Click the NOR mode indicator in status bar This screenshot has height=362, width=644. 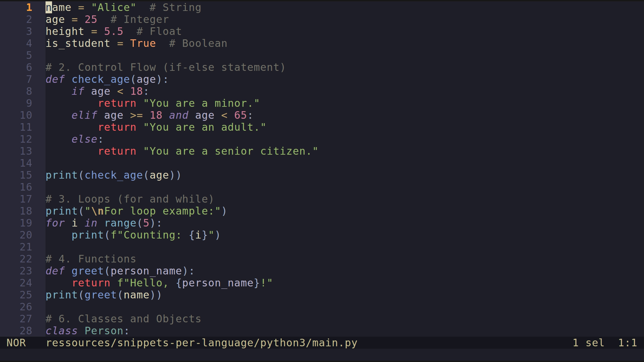pyautogui.click(x=16, y=343)
